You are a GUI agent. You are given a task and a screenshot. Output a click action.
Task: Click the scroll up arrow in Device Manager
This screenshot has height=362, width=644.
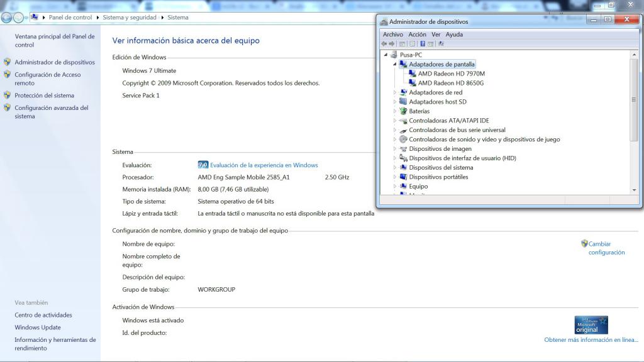(634, 55)
